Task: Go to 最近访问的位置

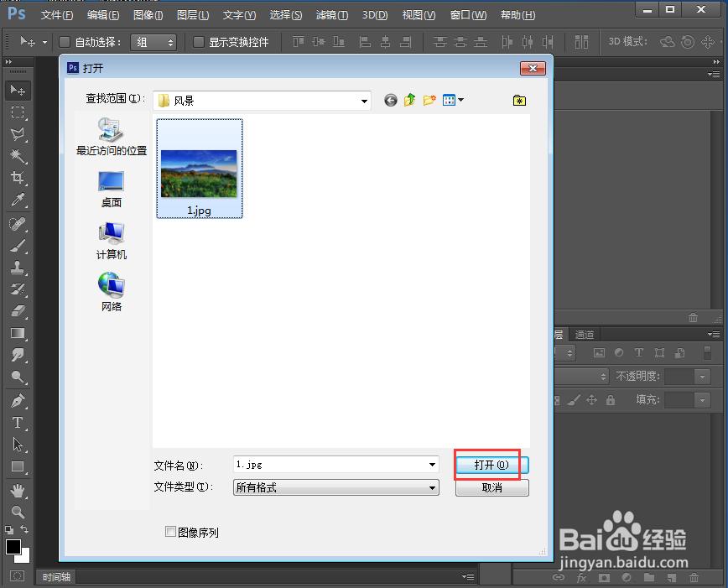Action: [112, 137]
